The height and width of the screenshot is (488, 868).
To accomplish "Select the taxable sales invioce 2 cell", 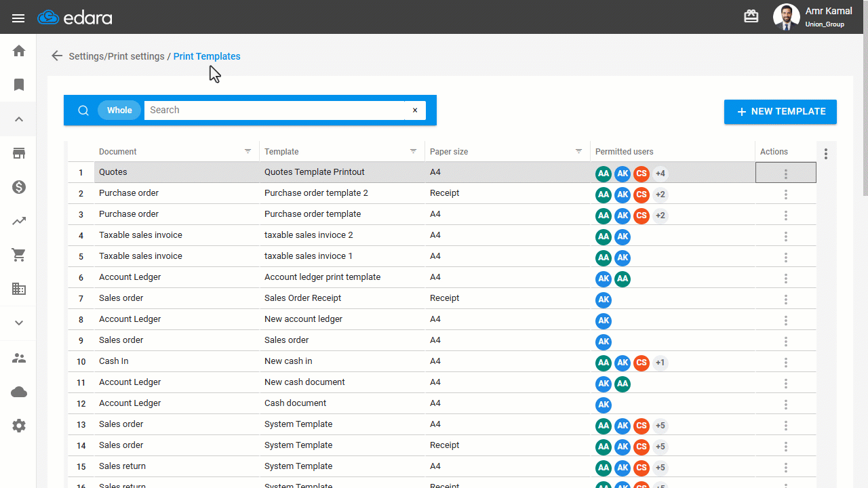I will (342, 235).
